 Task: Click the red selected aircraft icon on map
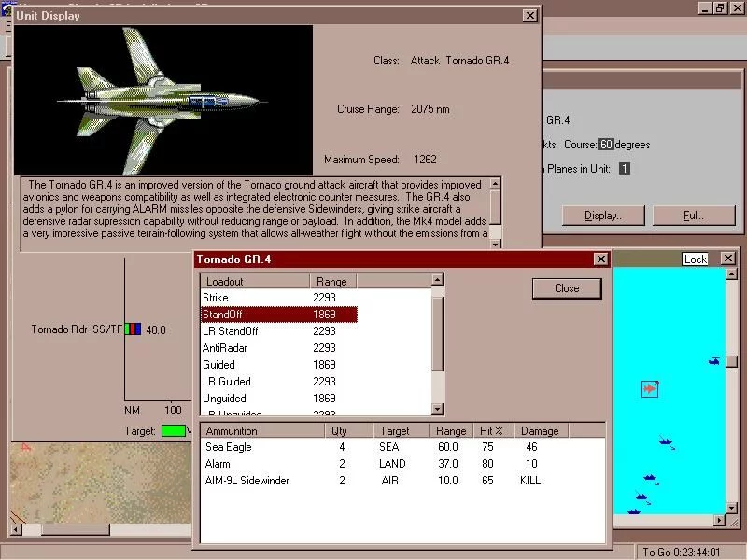[650, 389]
